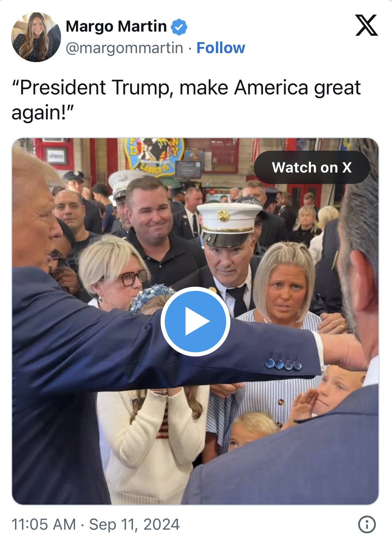Click the Follow link
The image size is (392, 538).
221,48
